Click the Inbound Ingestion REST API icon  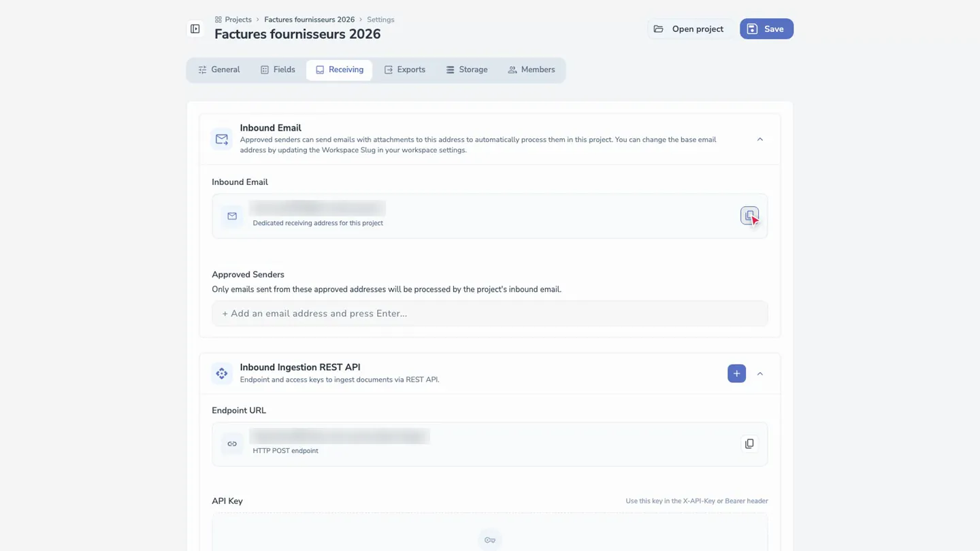pos(222,373)
